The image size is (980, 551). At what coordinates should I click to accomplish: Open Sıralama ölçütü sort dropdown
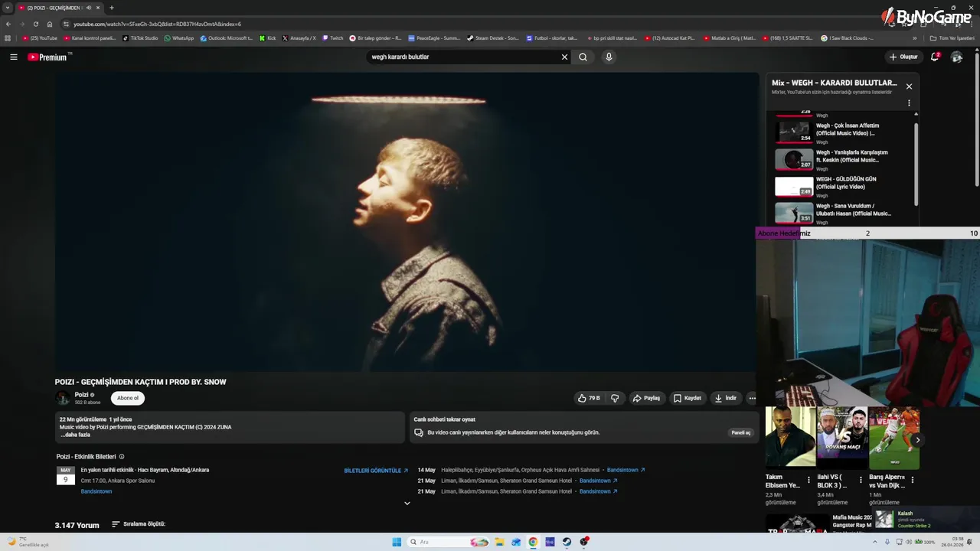pos(139,524)
